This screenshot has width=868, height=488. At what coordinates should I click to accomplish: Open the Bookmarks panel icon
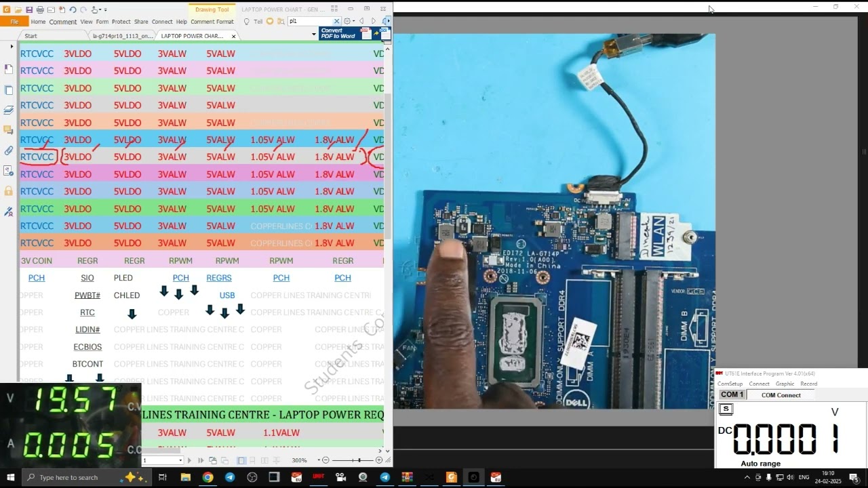coord(9,69)
